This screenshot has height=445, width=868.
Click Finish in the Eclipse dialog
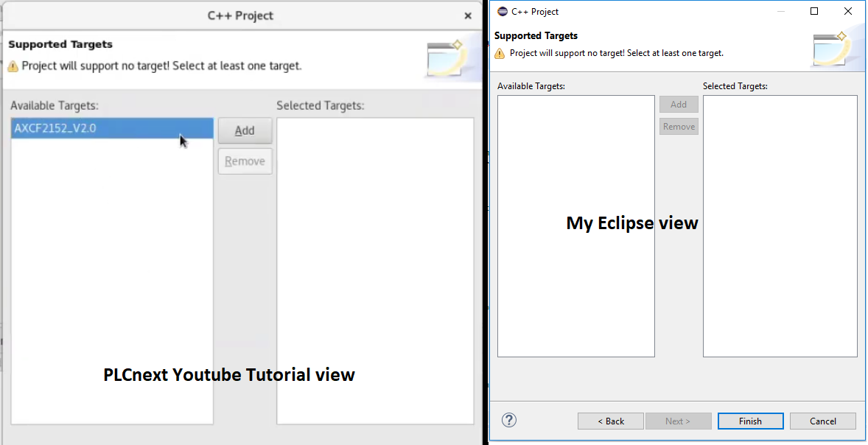pyautogui.click(x=751, y=421)
